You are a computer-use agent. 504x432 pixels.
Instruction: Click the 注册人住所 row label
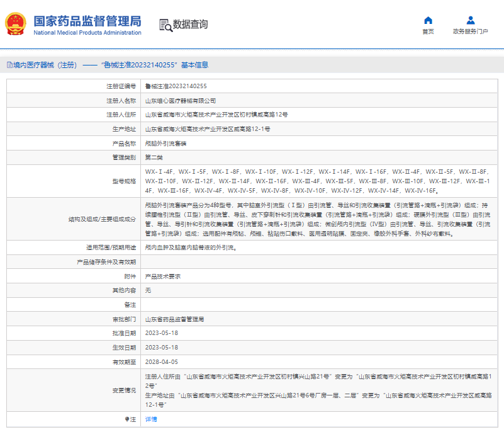pos(121,115)
